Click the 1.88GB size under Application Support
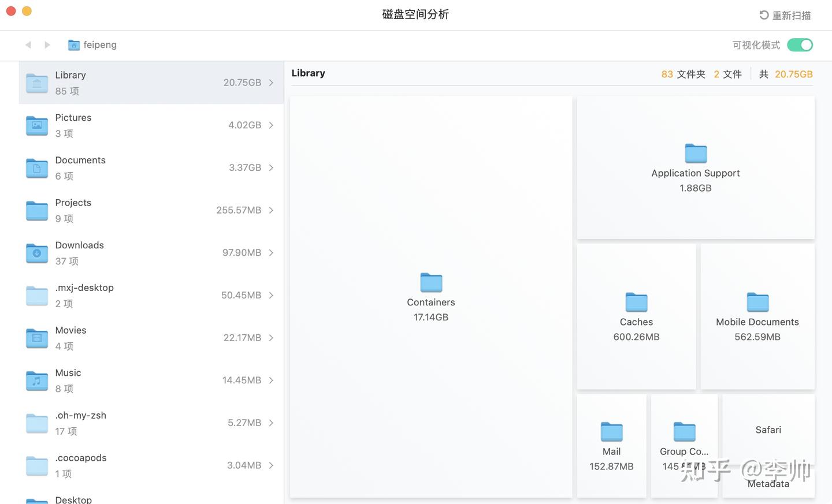The width and height of the screenshot is (832, 504). 696,188
